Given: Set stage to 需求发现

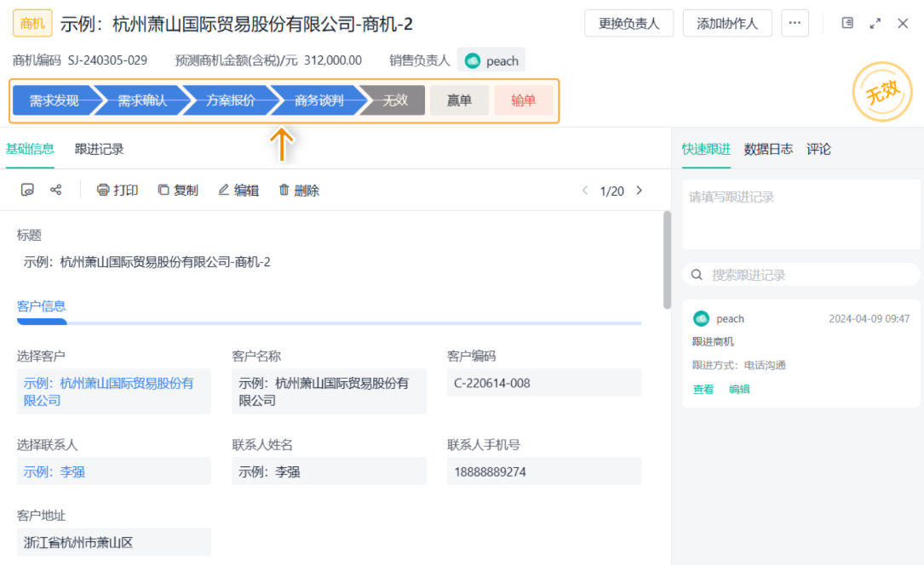Looking at the screenshot, I should click(x=54, y=100).
